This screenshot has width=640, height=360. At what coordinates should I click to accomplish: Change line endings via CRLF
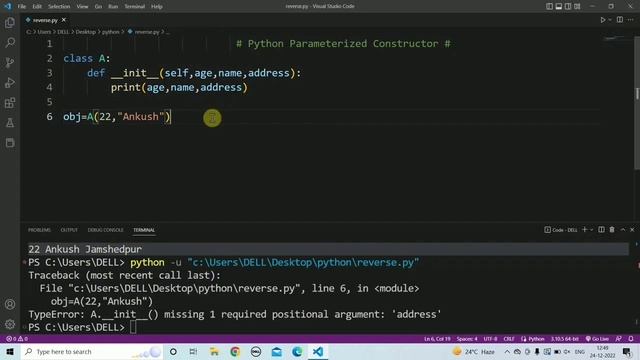click(509, 339)
